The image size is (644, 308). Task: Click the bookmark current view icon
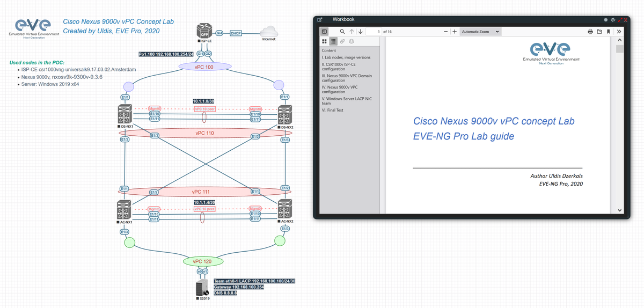pos(608,32)
